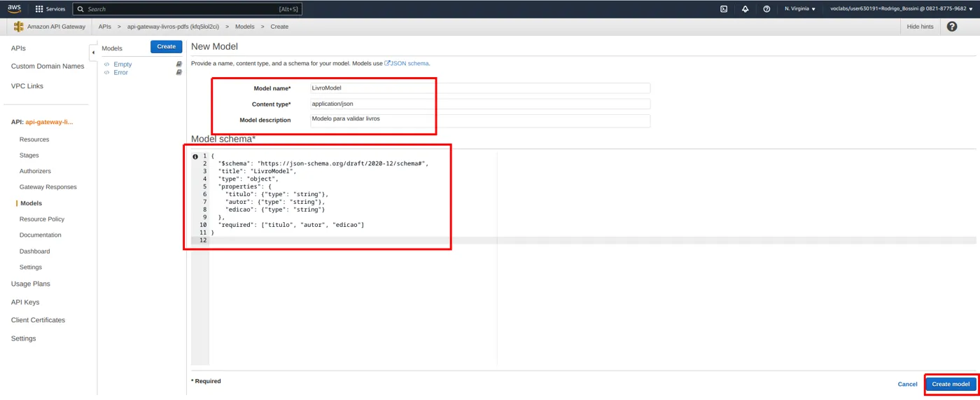This screenshot has height=400, width=980.
Task: Open Resource Policy in the API menu
Action: tap(42, 219)
